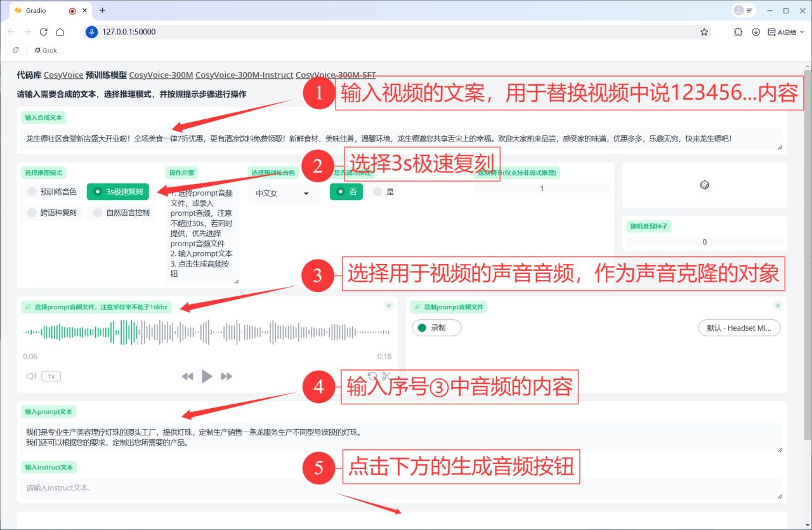Reload the Gradio page

coord(43,32)
